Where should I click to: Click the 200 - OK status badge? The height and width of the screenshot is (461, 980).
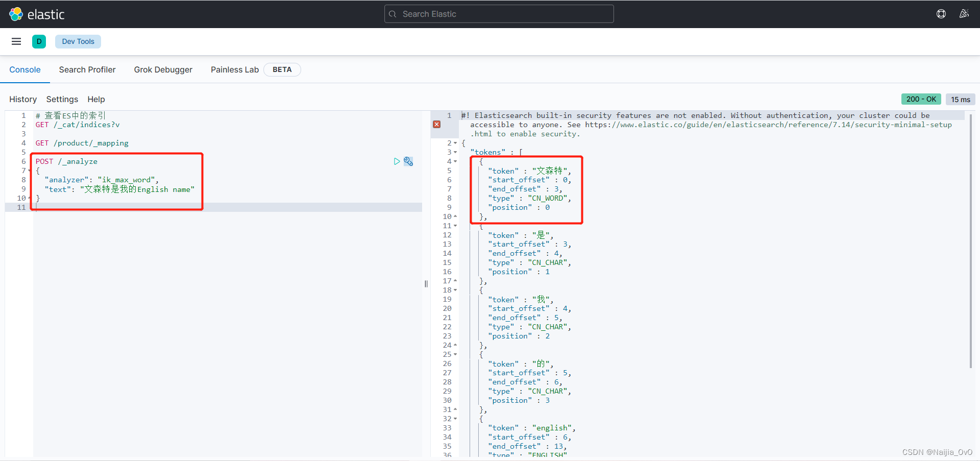[921, 99]
